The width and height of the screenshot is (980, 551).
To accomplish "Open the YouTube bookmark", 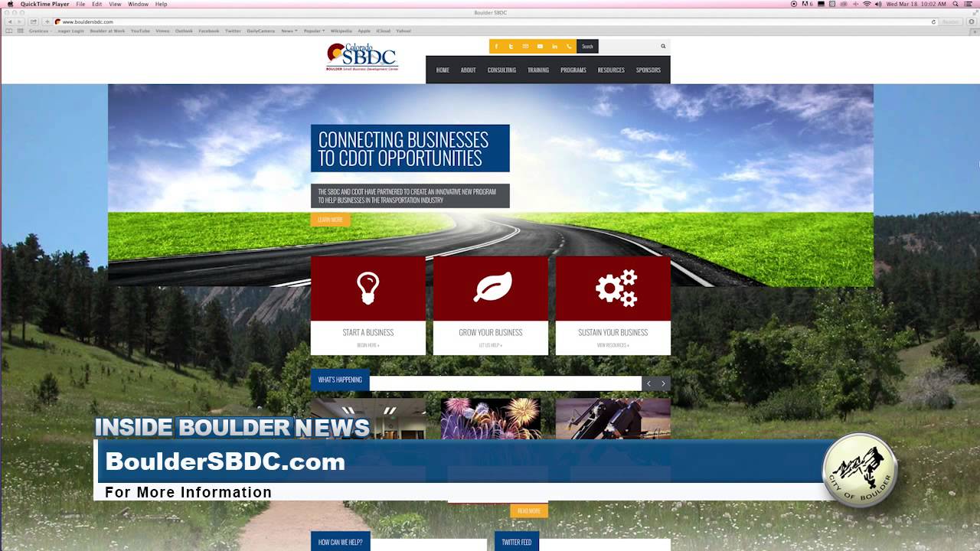I will (140, 31).
